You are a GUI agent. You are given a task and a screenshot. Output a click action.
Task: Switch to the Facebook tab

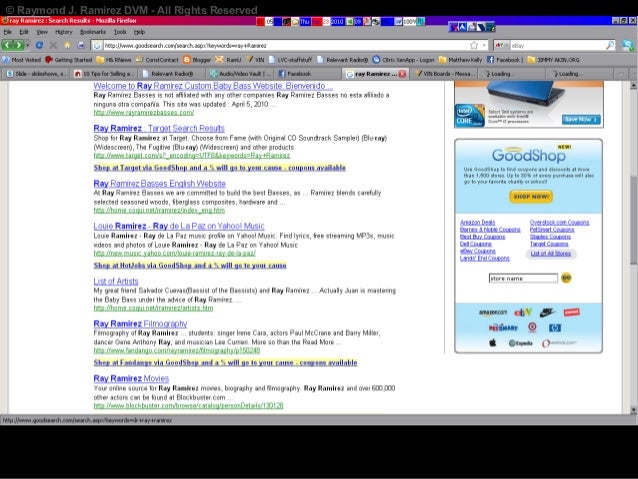pos(308,74)
